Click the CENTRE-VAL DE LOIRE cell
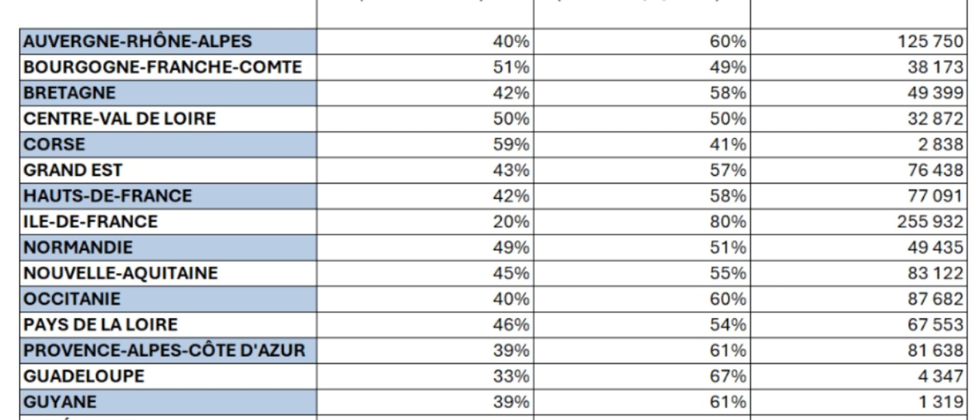Image resolution: width=980 pixels, height=420 pixels. pos(120,119)
